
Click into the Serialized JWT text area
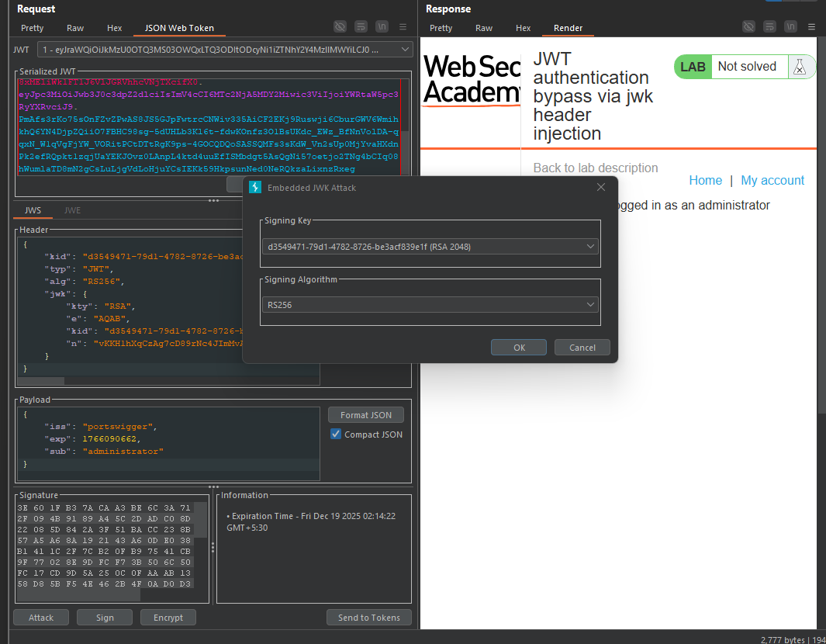coord(209,126)
